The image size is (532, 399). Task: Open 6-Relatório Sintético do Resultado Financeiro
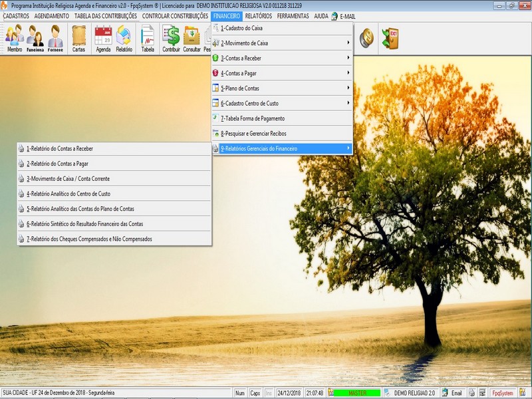tap(114, 223)
